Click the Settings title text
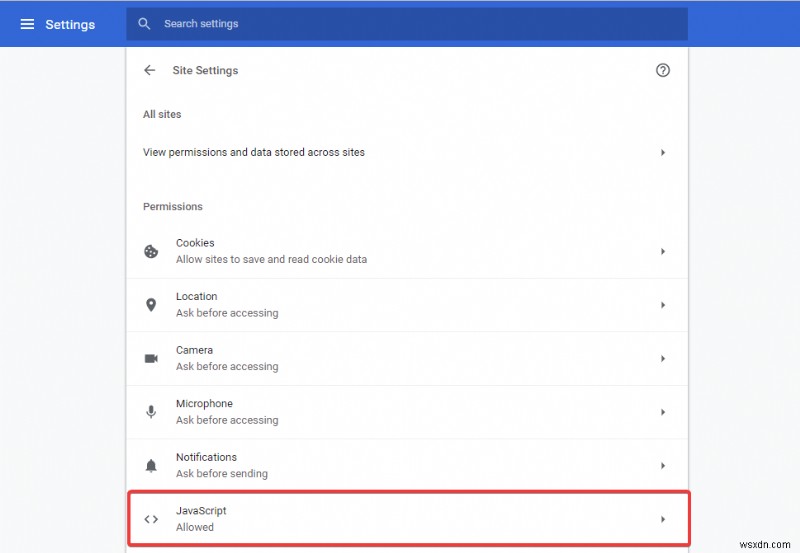 pos(70,24)
